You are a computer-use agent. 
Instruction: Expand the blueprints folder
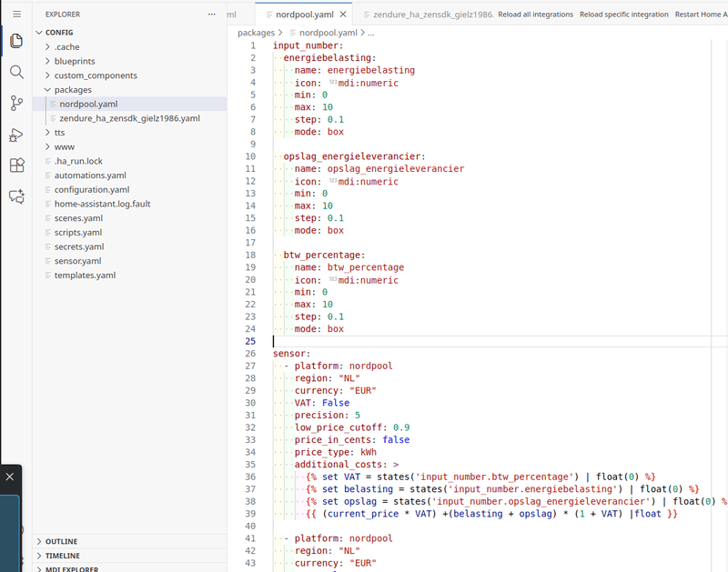74,61
